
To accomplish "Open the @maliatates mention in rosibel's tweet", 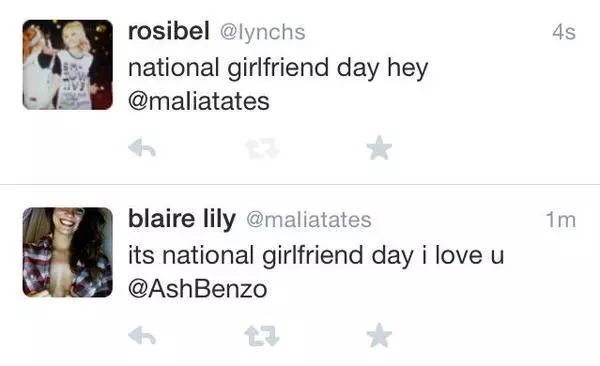I will click(199, 102).
